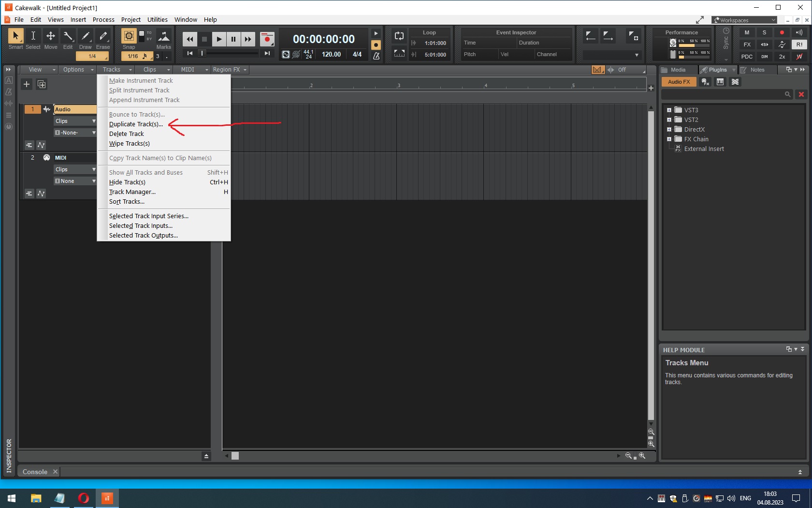
Task: Click the add track plus icon
Action: coord(27,84)
